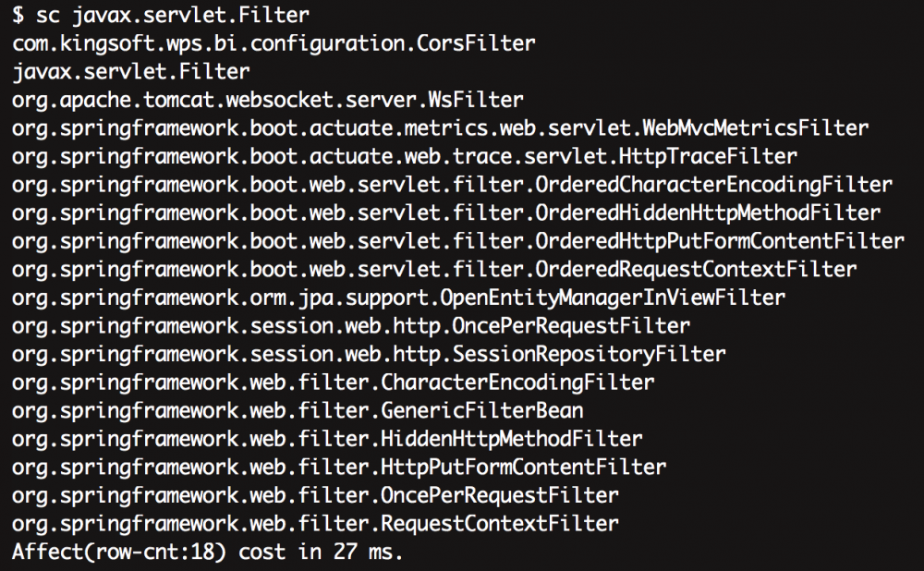Select the GenericFilterBean class line

(x=298, y=410)
